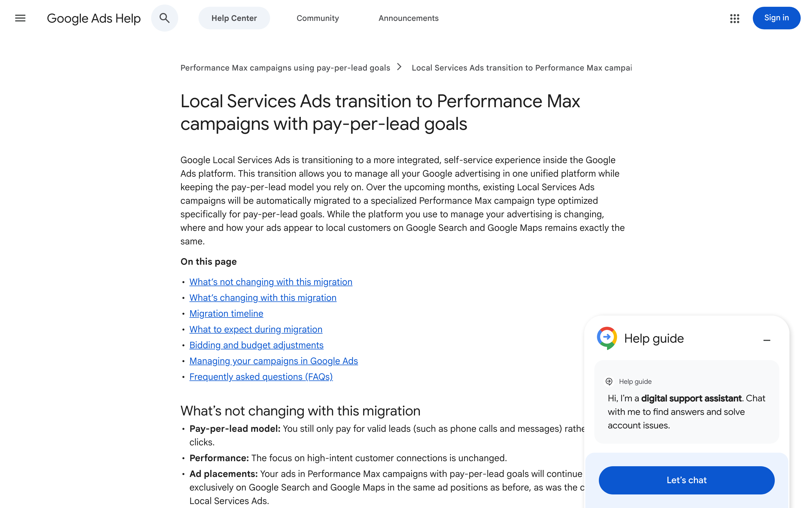
Task: Jump to What's not changing with this migration
Action: 271,282
